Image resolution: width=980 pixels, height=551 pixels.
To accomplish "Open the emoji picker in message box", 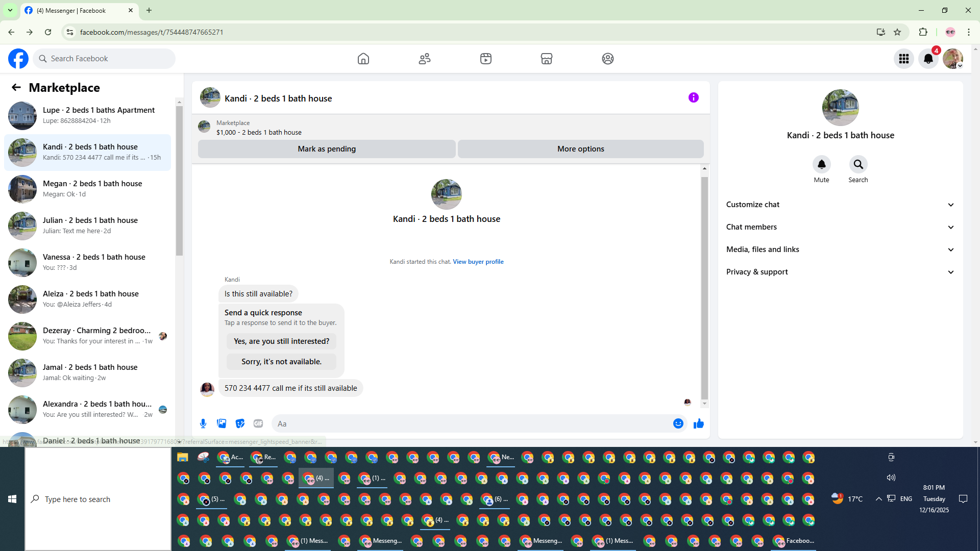I will tap(678, 423).
